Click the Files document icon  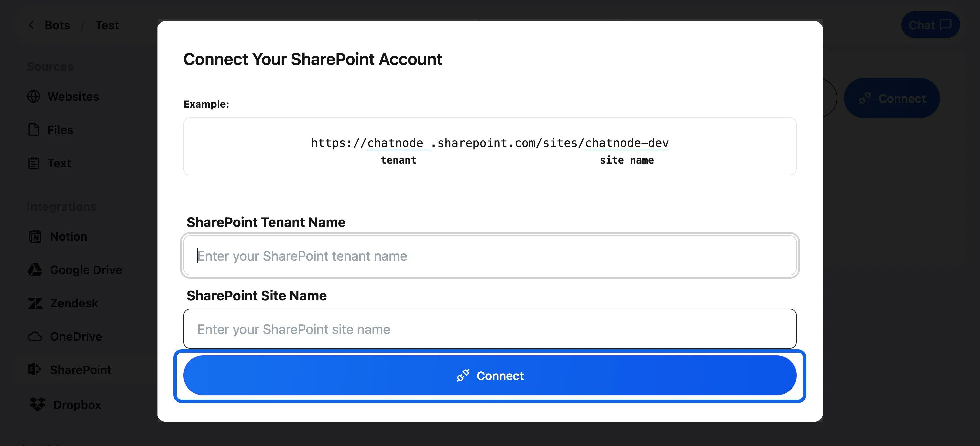[x=33, y=130]
